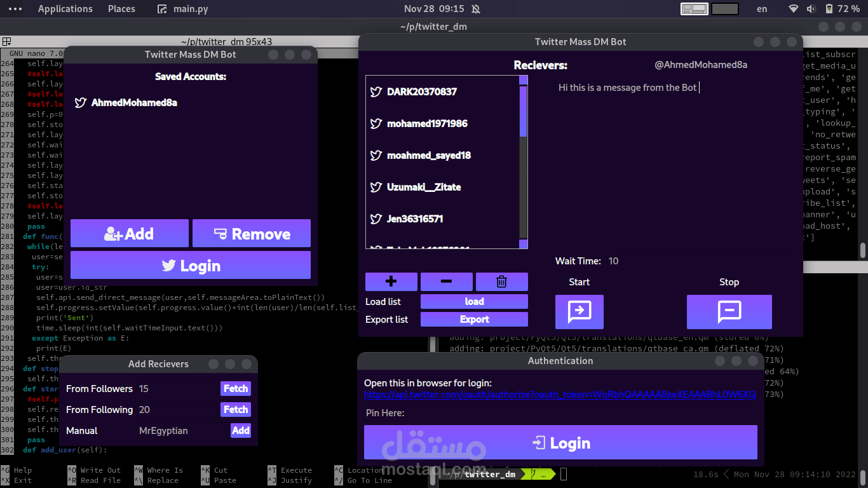Click Fetch in the From Following row
868x488 pixels.
pos(236,409)
